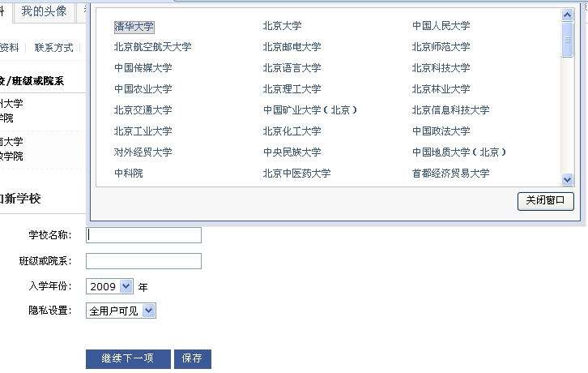Choose 中国政法大学

point(441,131)
